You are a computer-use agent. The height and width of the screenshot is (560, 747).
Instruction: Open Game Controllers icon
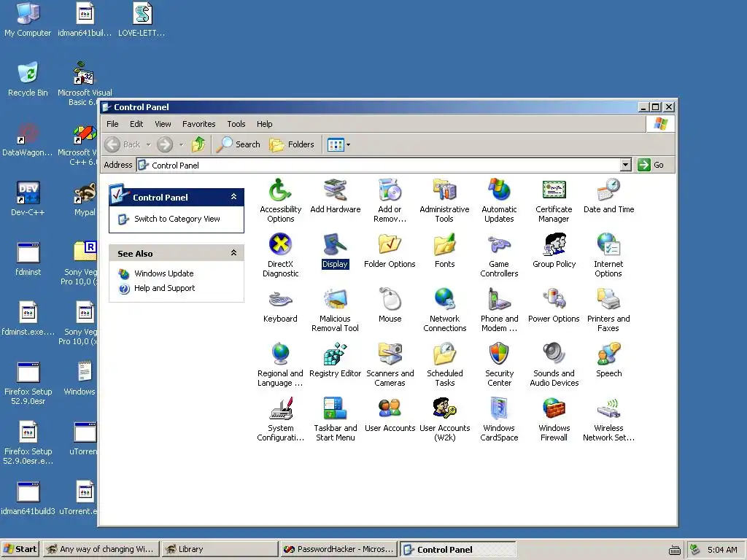click(x=499, y=244)
